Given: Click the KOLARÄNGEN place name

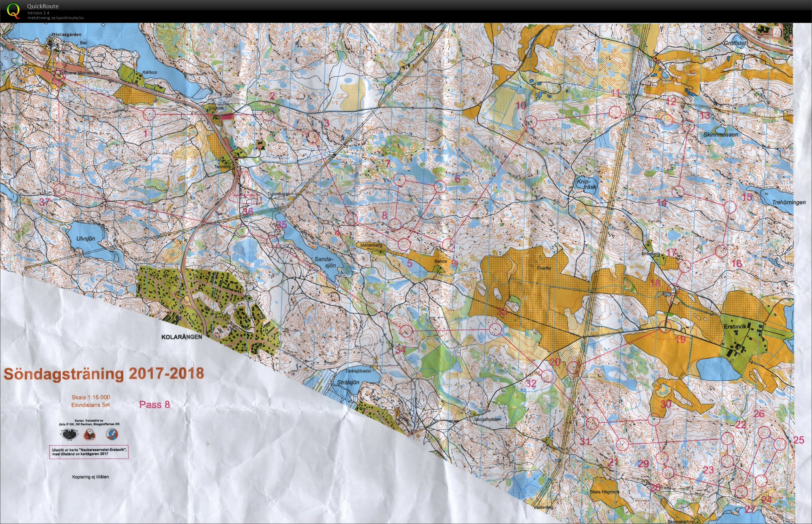Looking at the screenshot, I should 182,337.
